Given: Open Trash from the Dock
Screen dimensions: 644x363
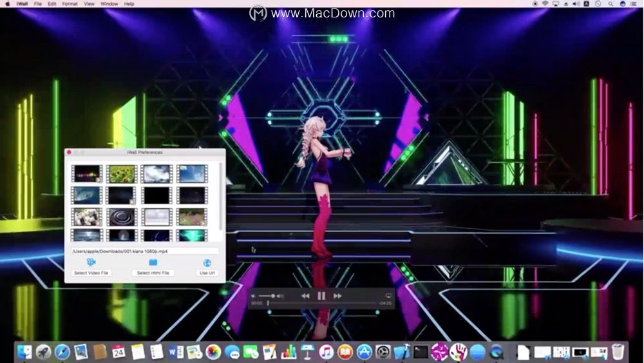Looking at the screenshot, I should pyautogui.click(x=618, y=352).
